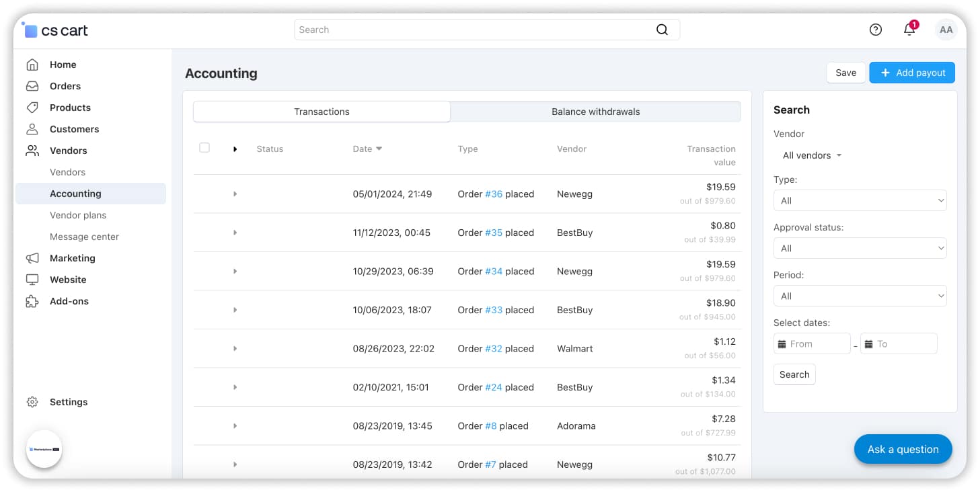
Task: Click the Add payout button
Action: (x=911, y=73)
